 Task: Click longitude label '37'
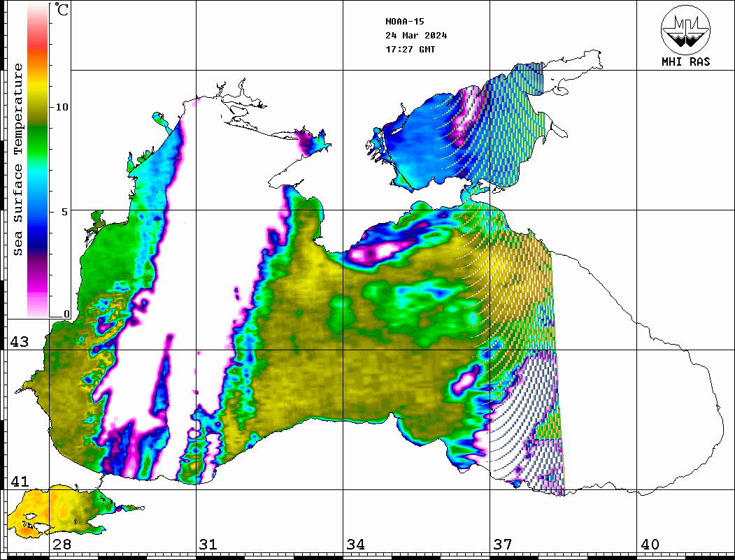pos(503,544)
